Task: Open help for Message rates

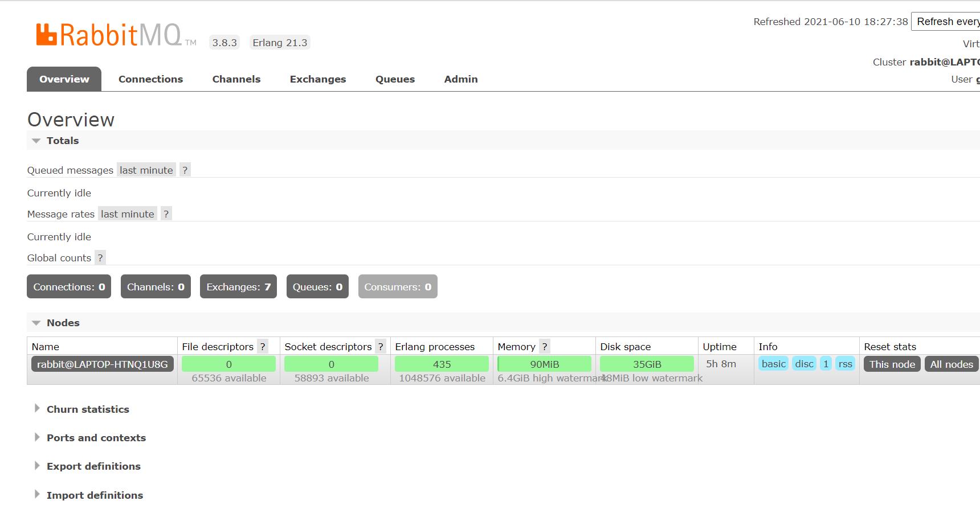Action: 166,214
